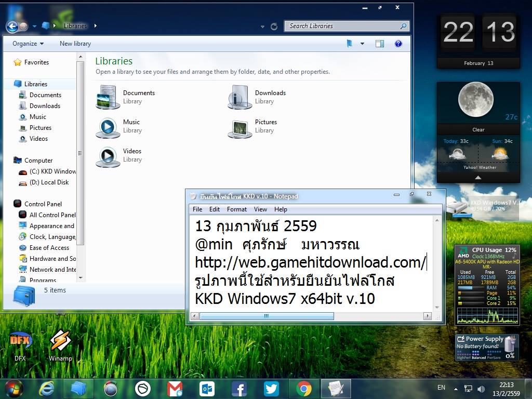Open Notepad Help menu
The width and height of the screenshot is (532, 399).
[281, 209]
